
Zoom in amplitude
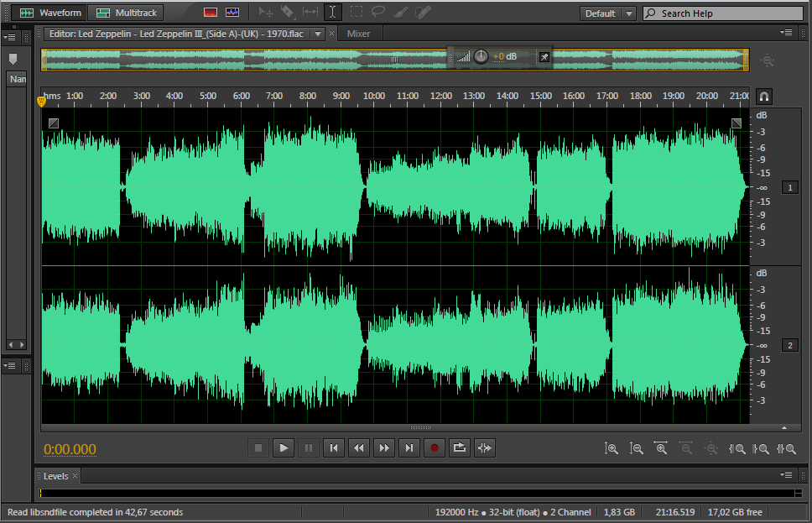[611, 448]
